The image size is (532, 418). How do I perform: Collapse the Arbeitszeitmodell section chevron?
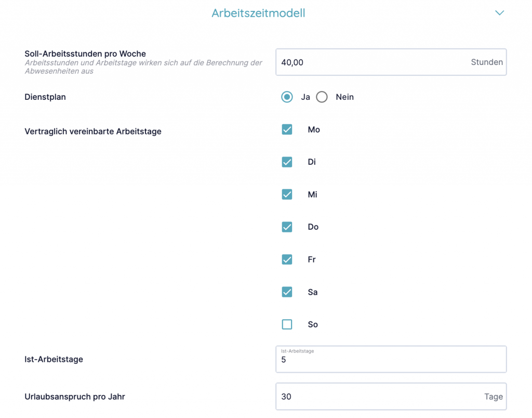[x=499, y=13]
